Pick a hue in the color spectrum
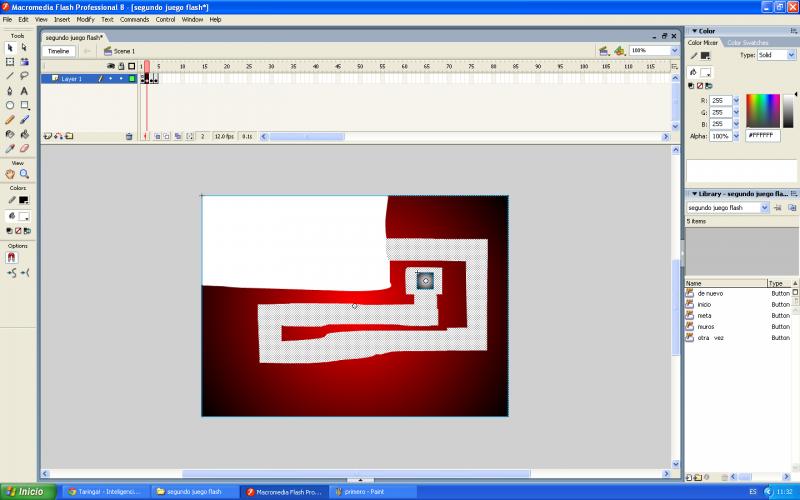 pos(763,110)
